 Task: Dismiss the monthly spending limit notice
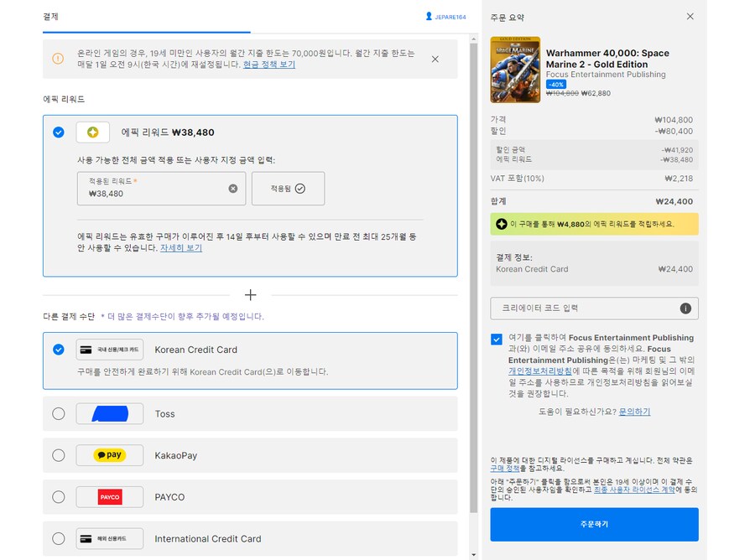coord(435,60)
